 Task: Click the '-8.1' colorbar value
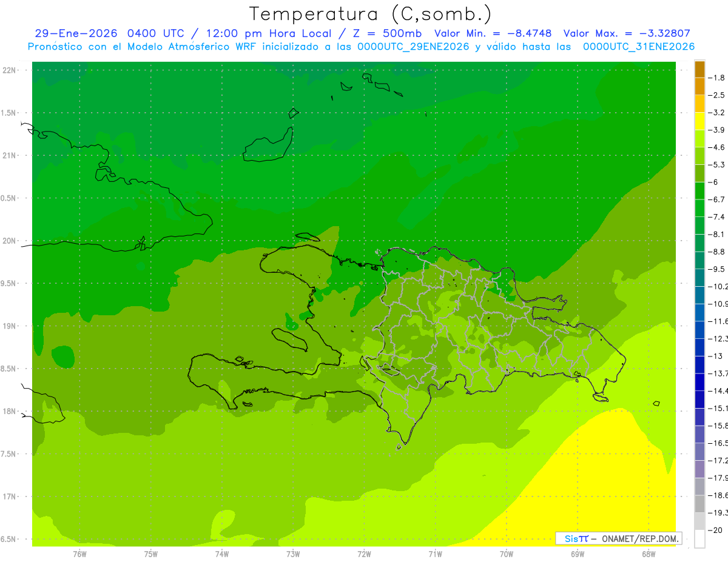[716, 235]
